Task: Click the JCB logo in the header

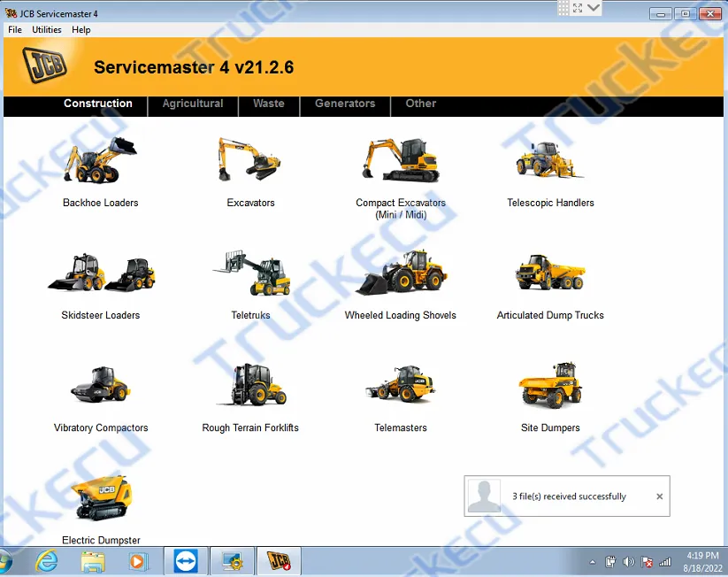Action: 44,65
